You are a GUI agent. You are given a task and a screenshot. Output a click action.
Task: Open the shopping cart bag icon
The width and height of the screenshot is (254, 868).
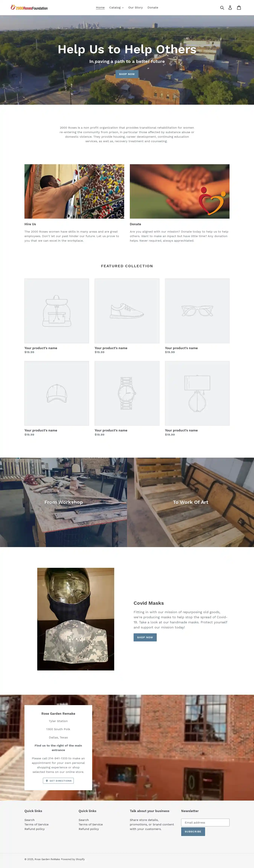(x=239, y=7)
